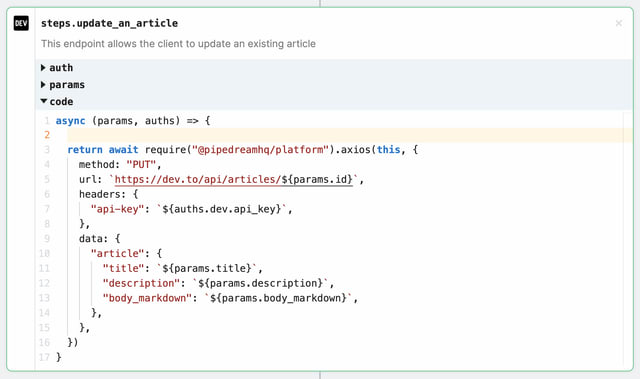The image size is (640, 379).
Task: Expand the params section
Action: pyautogui.click(x=63, y=85)
